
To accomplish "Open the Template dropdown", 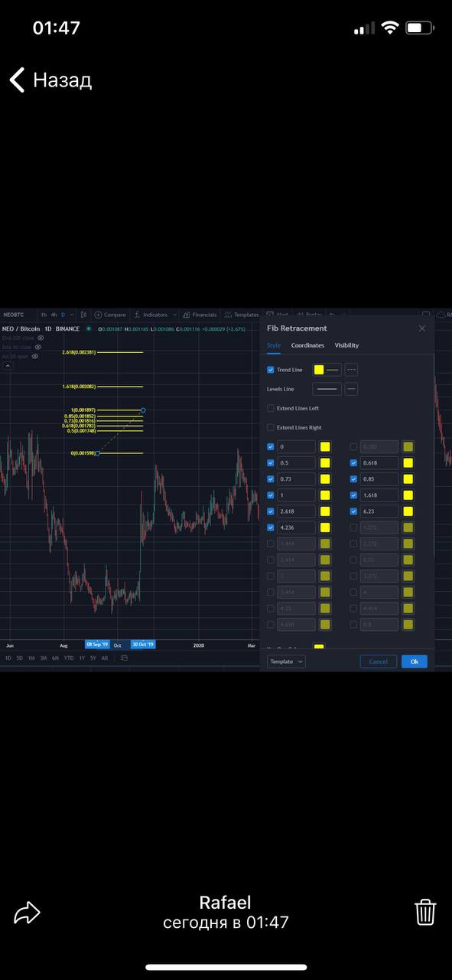I will (x=286, y=661).
